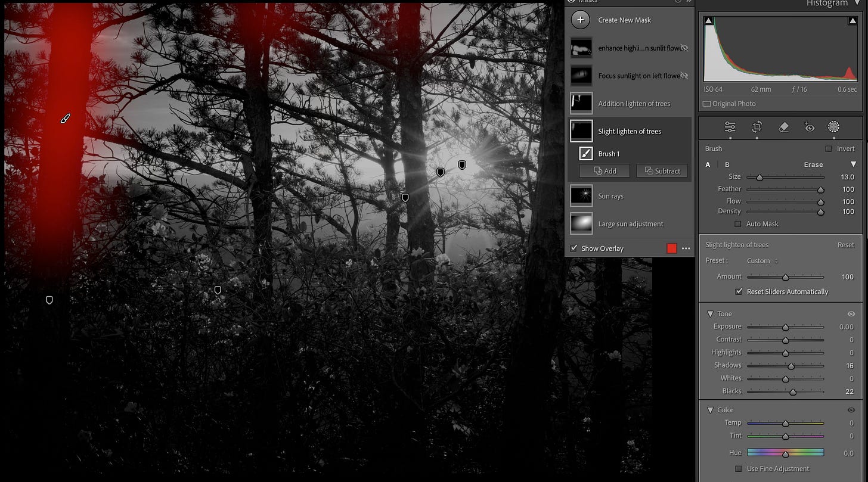Image resolution: width=868 pixels, height=482 pixels.
Task: Uncheck Reset Sliders Automatically
Action: tap(739, 292)
